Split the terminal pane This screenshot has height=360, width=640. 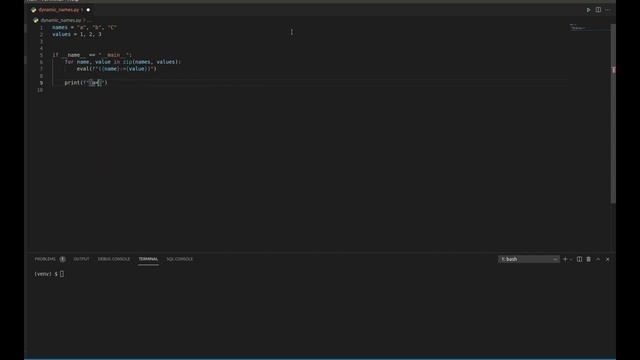[x=579, y=259]
